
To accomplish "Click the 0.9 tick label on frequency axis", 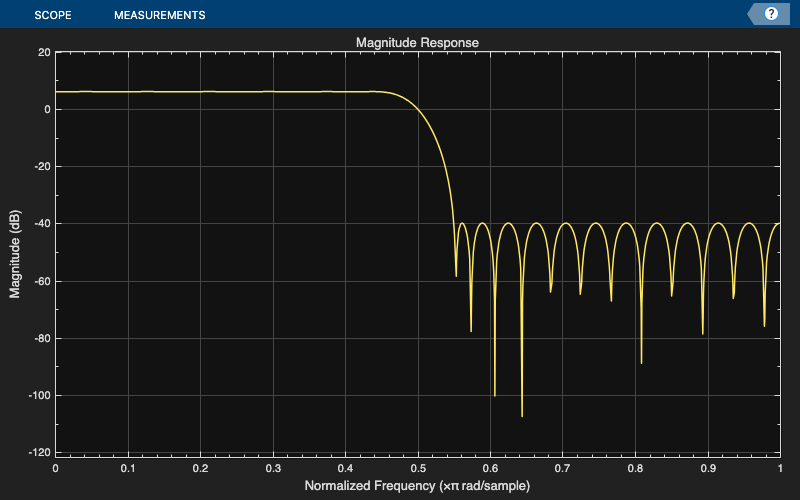I will [708, 468].
